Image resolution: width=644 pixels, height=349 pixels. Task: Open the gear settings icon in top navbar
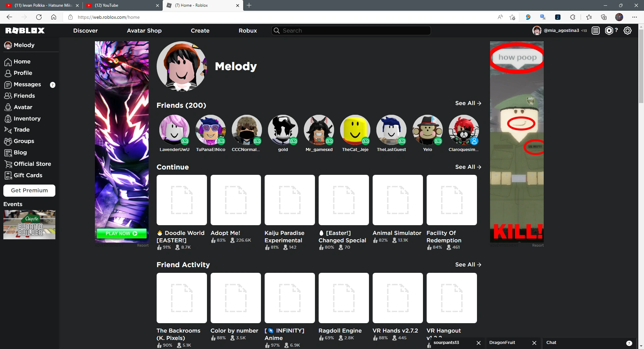pos(628,31)
